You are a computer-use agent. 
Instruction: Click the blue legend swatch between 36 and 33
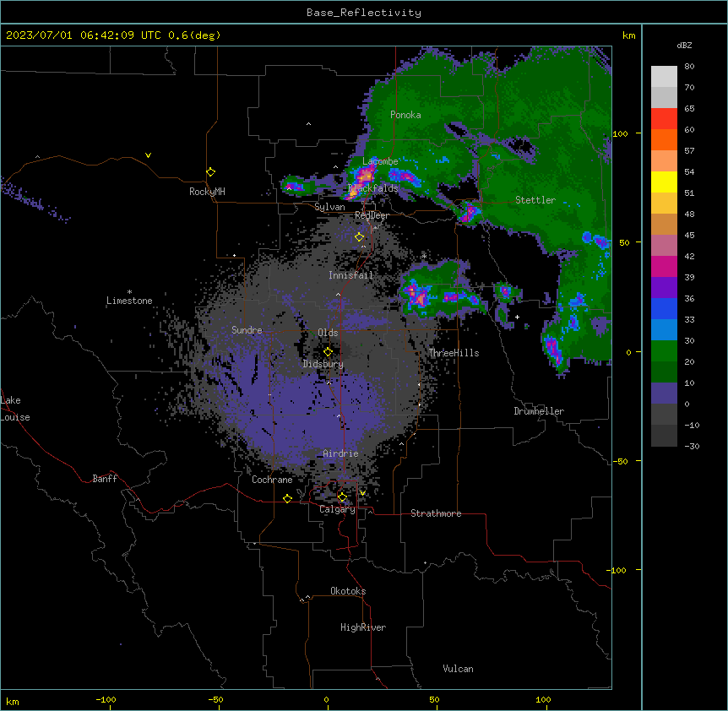coord(664,308)
